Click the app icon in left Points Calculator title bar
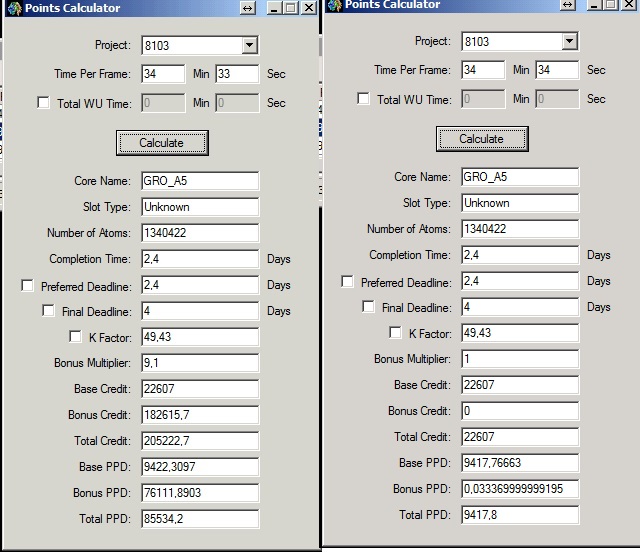The image size is (640, 552). 15,8
